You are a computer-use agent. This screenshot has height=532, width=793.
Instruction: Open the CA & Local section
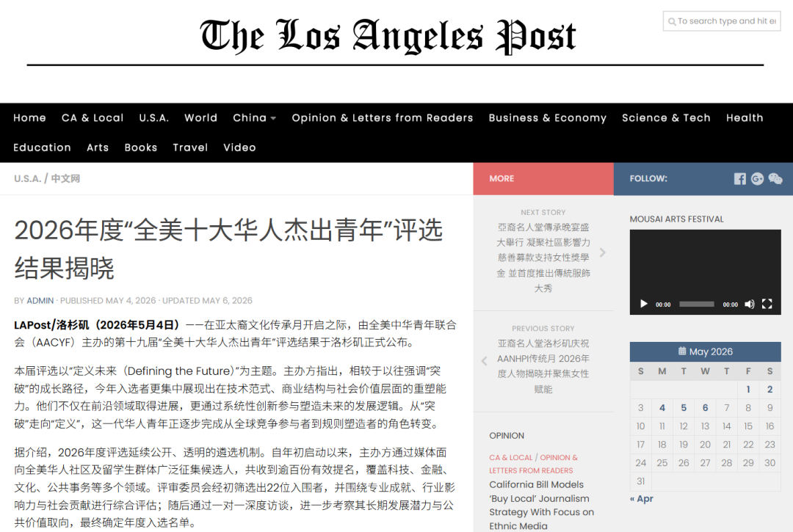tap(93, 117)
